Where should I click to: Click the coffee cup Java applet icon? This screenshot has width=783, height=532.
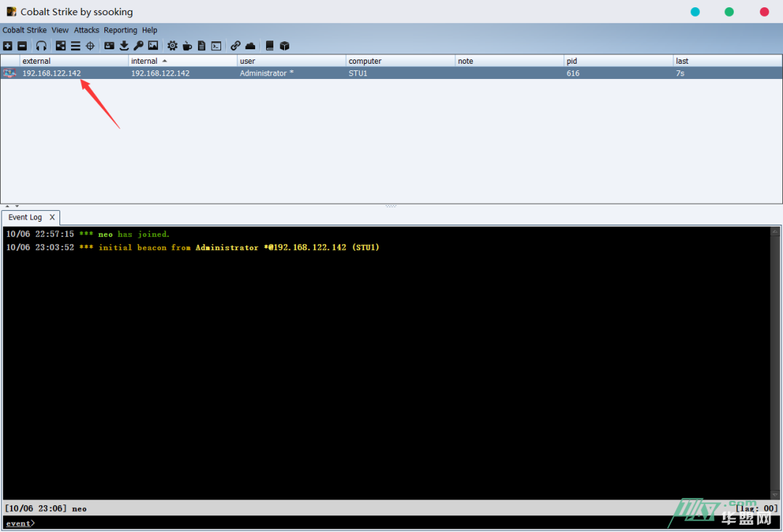187,46
